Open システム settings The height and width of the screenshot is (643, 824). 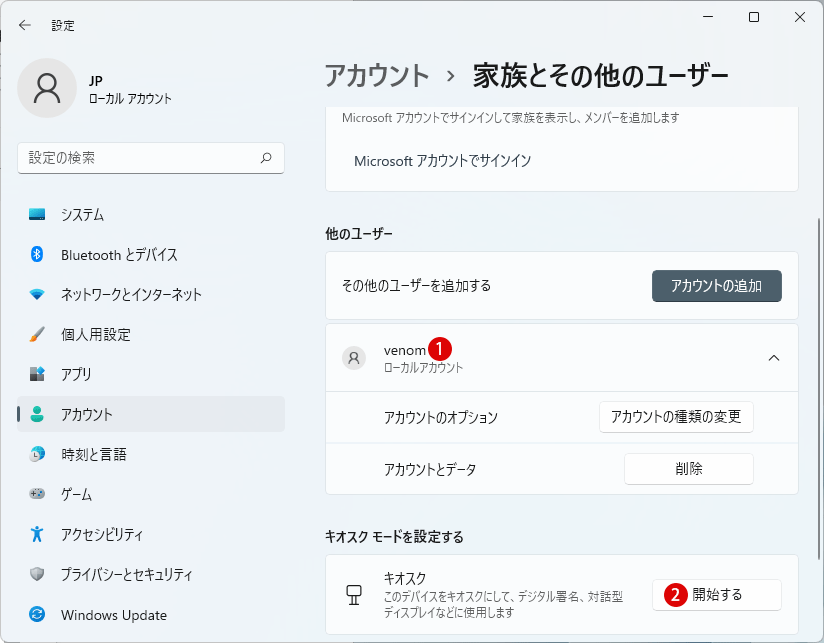click(151, 214)
